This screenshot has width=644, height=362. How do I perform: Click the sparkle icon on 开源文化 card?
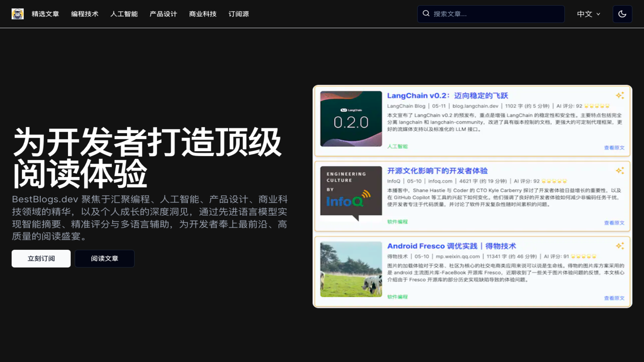tap(620, 171)
